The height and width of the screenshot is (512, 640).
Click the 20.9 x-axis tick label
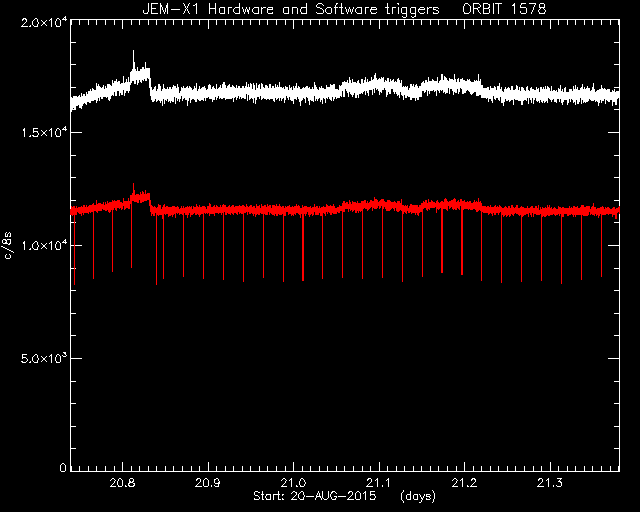click(208, 483)
